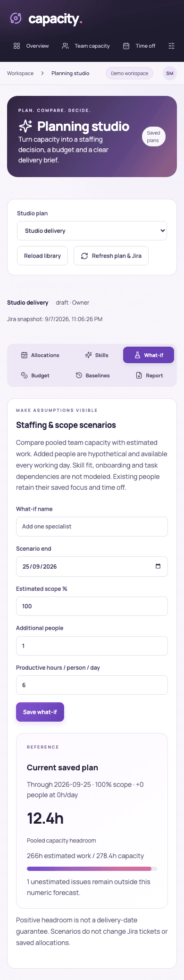Expand the Studio plan dropdown

(92, 231)
